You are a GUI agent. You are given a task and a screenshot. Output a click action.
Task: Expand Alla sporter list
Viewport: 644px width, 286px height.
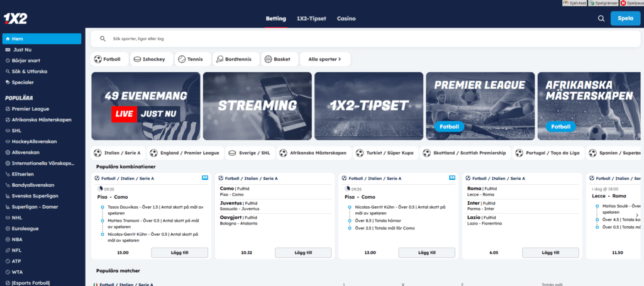click(325, 59)
